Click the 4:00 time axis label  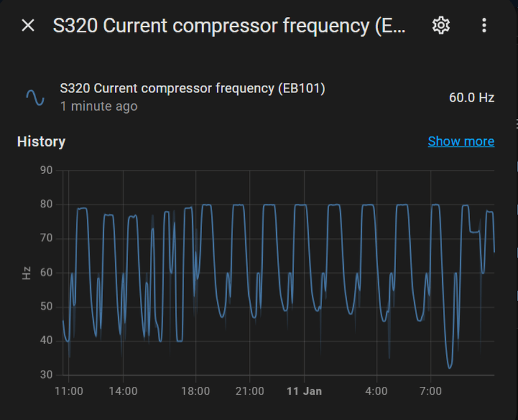click(376, 391)
